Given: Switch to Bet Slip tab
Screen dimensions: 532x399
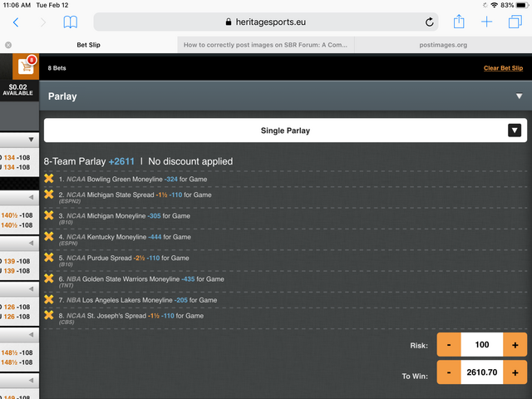Looking at the screenshot, I should click(89, 45).
